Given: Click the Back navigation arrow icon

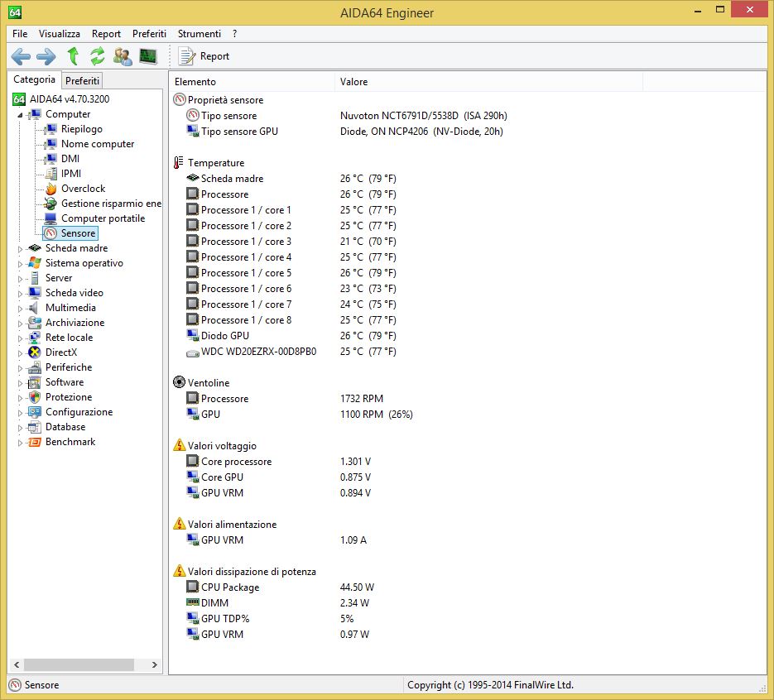Looking at the screenshot, I should tap(21, 56).
